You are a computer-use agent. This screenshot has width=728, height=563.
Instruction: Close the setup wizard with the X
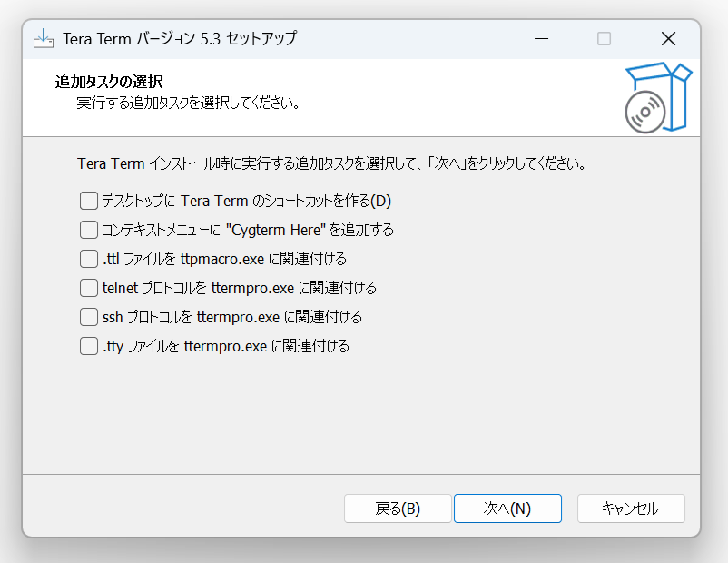click(x=668, y=38)
